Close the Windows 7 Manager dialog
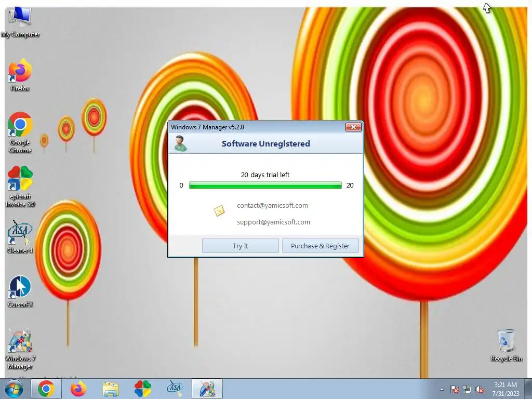 (353, 127)
